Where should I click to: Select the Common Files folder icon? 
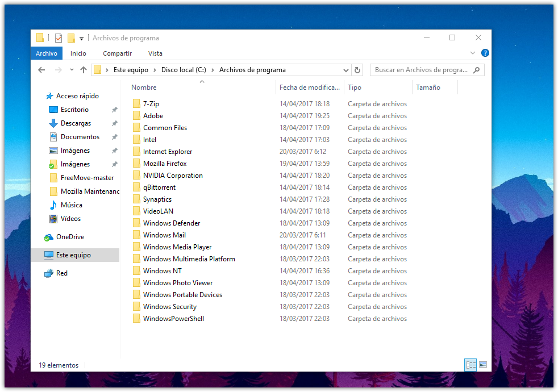tap(136, 128)
